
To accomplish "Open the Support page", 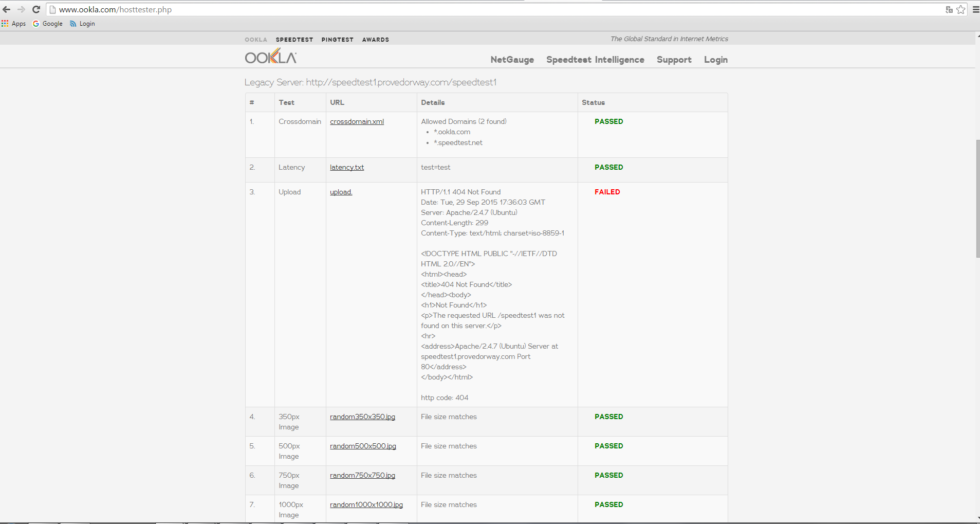I will coord(674,60).
